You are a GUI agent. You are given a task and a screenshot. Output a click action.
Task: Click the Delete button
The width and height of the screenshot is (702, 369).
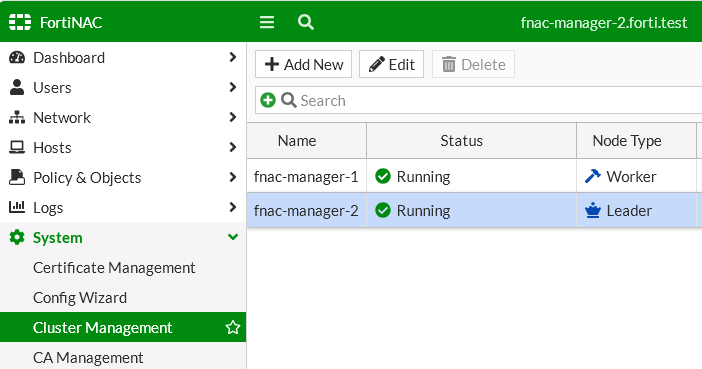473,64
